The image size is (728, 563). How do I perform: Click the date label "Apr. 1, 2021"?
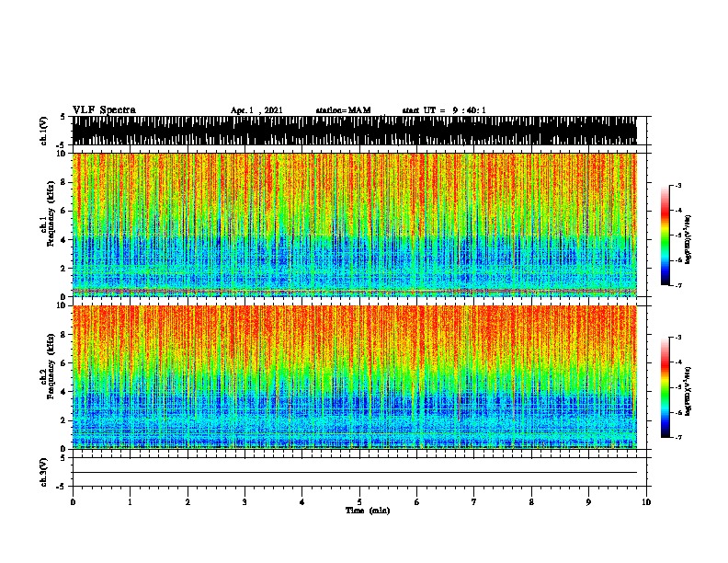tap(256, 110)
